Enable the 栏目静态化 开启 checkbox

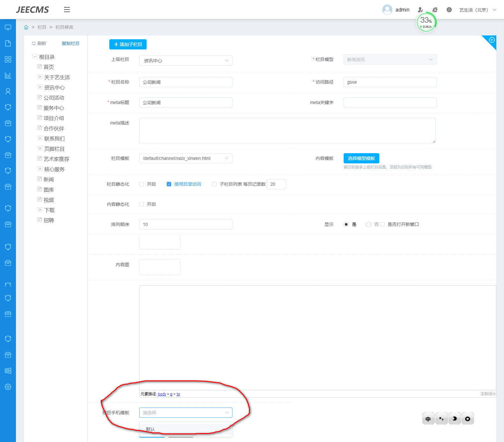(142, 184)
